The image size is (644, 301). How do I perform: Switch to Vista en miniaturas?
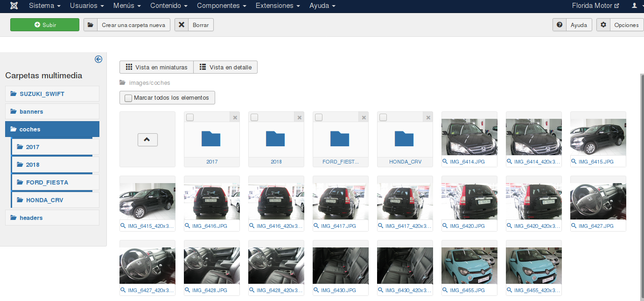[156, 67]
